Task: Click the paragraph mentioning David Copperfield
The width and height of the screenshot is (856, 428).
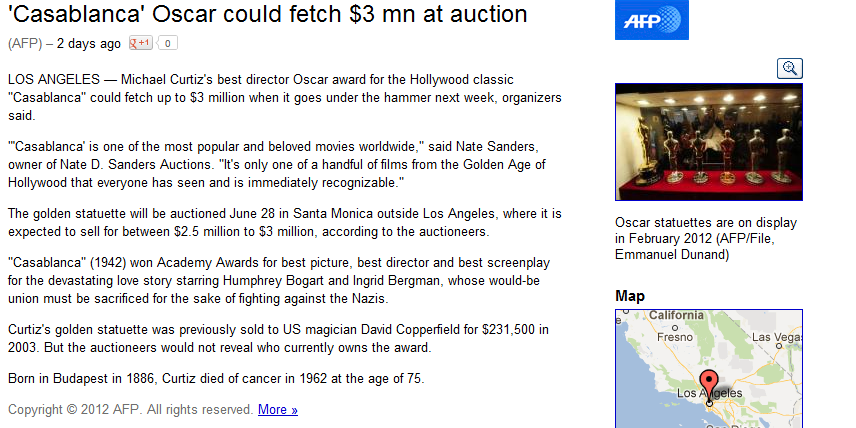Action: pos(278,338)
